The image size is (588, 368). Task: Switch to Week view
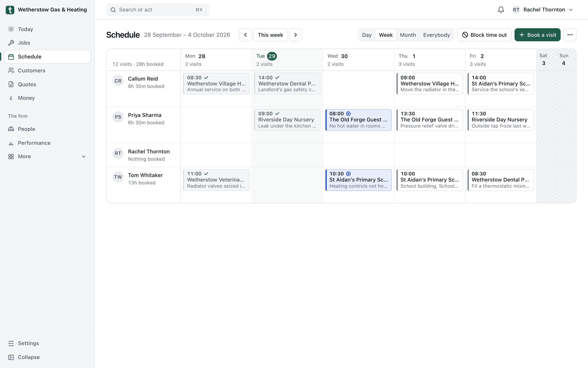(x=386, y=35)
